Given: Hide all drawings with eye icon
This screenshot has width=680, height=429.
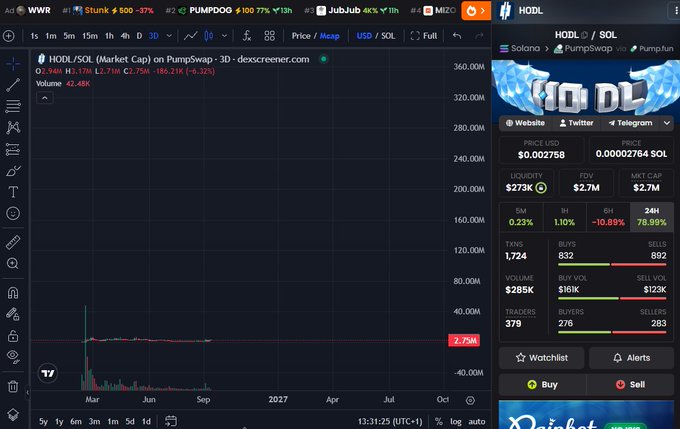Looking at the screenshot, I should pyautogui.click(x=13, y=357).
